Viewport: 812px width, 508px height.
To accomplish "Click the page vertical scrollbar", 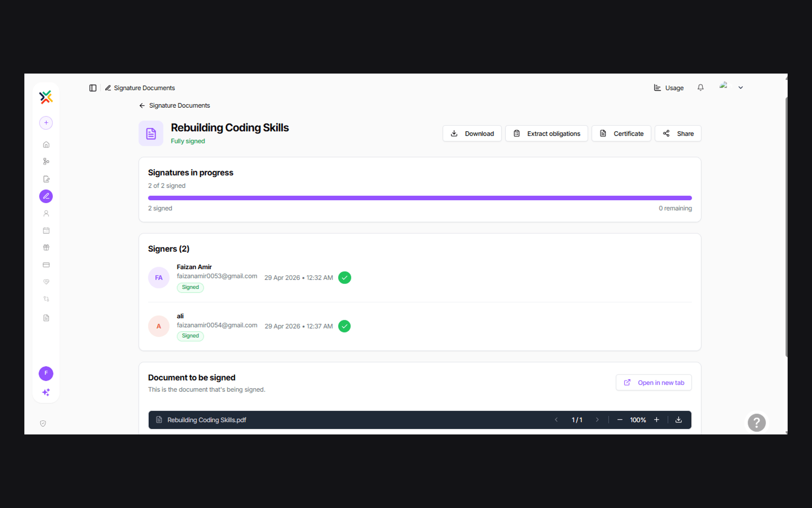I will point(786,228).
